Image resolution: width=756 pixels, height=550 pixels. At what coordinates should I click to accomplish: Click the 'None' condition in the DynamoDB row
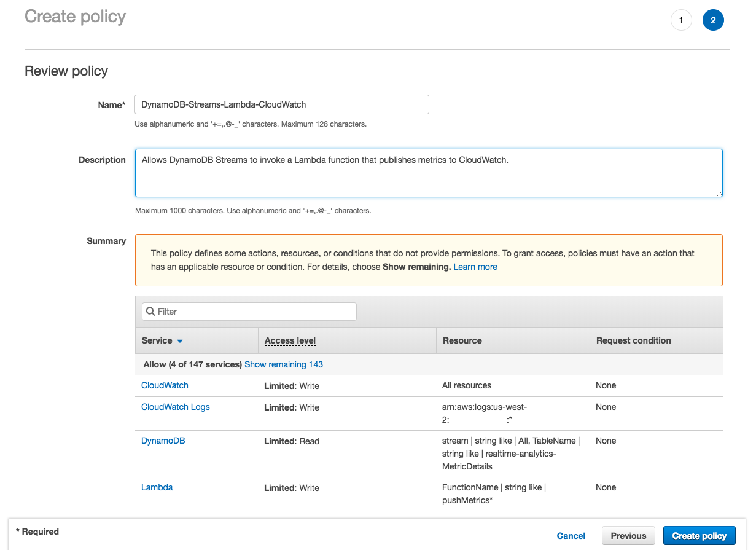tap(606, 441)
